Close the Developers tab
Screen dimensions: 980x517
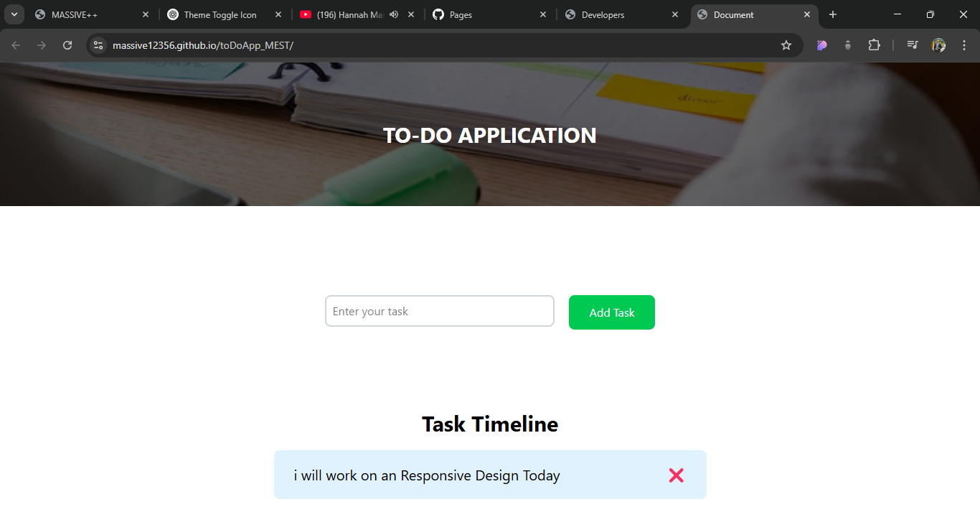point(675,14)
